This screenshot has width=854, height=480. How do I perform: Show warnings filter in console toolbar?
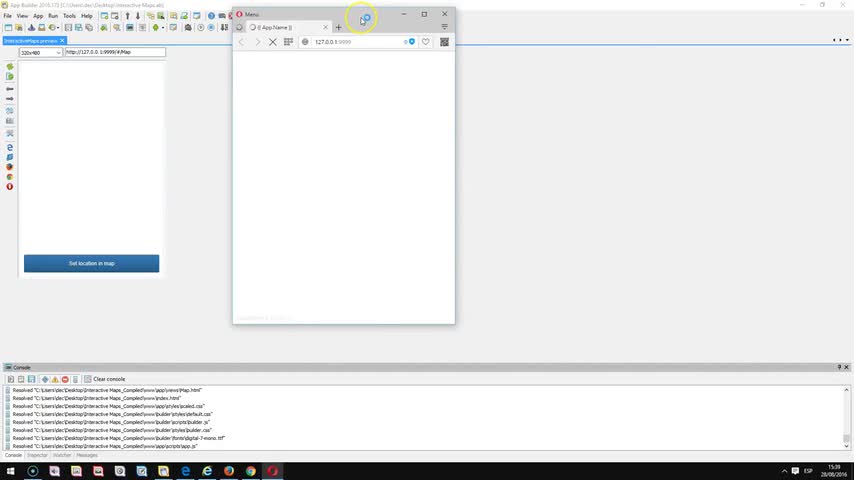55,379
